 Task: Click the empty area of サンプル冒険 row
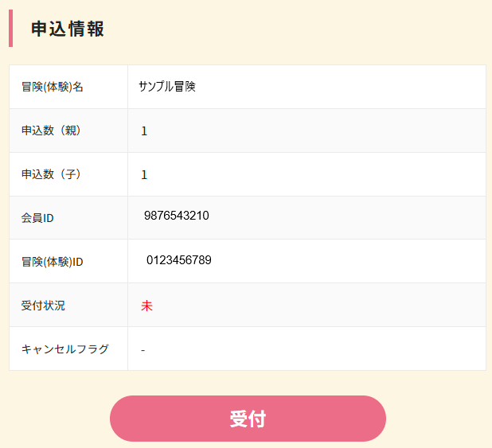[x=341, y=87]
